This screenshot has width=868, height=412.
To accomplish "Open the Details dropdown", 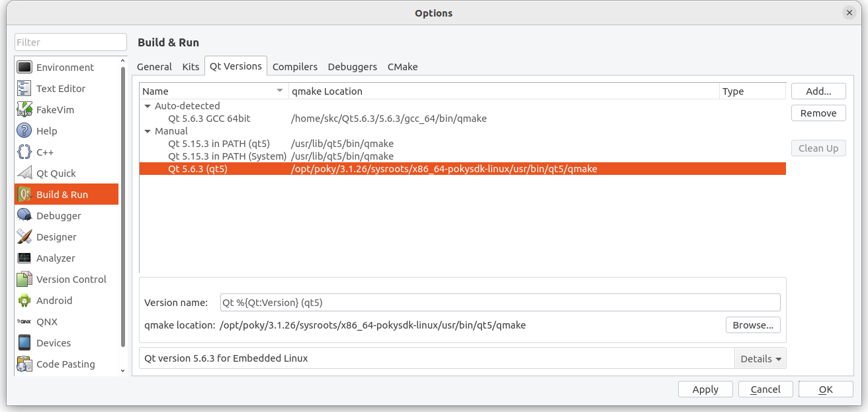I will [x=759, y=358].
